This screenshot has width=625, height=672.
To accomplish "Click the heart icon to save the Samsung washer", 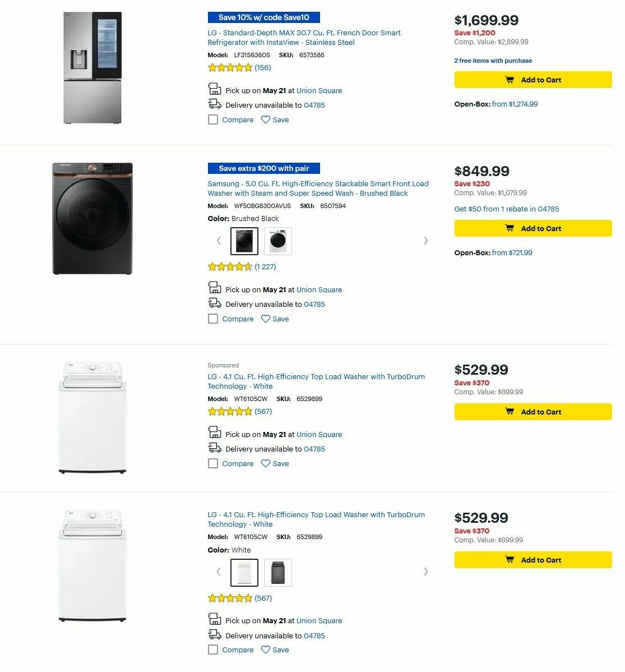I will [265, 318].
